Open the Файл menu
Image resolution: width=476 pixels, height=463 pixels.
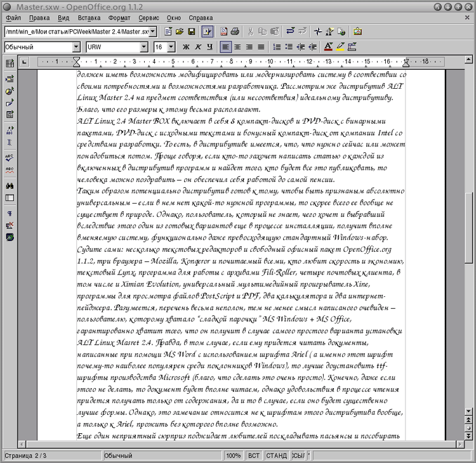(14, 18)
